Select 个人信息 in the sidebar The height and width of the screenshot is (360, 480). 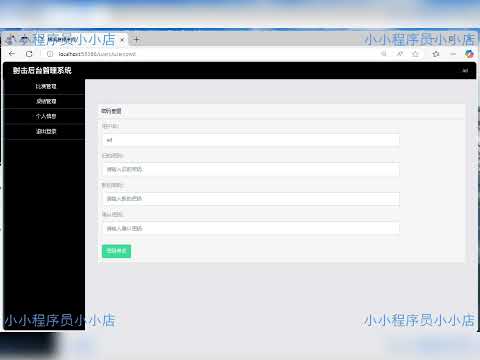(46, 116)
